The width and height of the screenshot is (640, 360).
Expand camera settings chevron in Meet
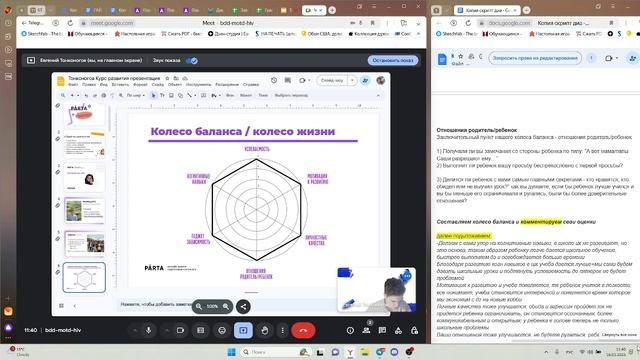pos(167,330)
